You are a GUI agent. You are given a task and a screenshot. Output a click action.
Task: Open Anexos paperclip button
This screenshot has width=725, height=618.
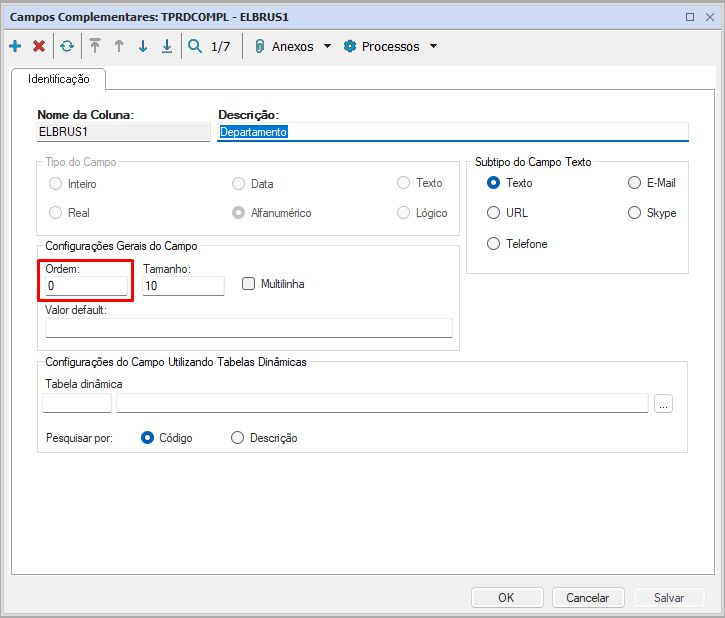tap(284, 46)
